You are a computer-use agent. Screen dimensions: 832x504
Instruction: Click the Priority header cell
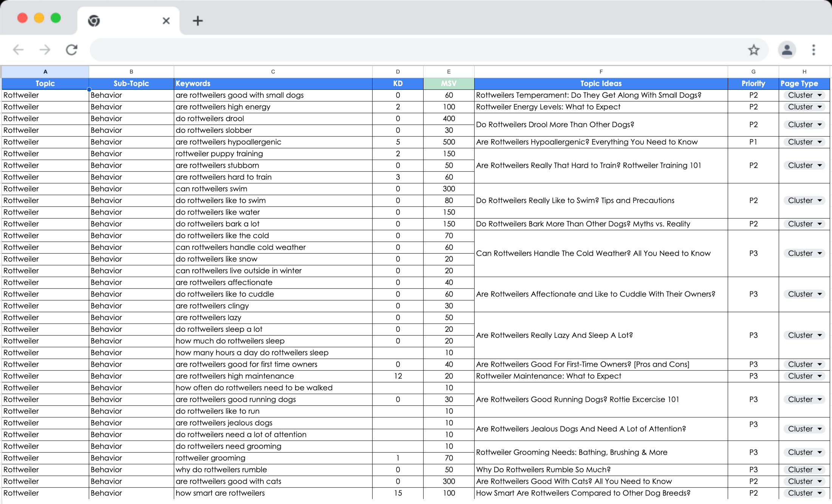(x=753, y=84)
